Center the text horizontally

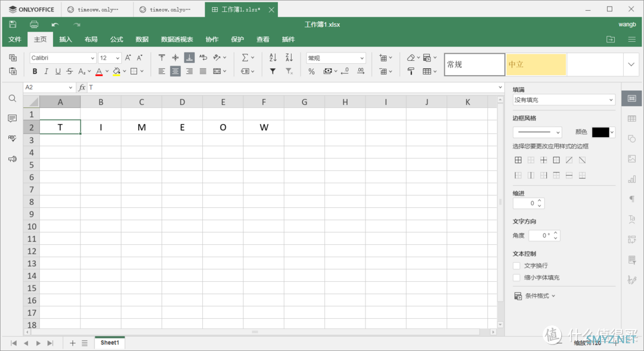tap(175, 72)
